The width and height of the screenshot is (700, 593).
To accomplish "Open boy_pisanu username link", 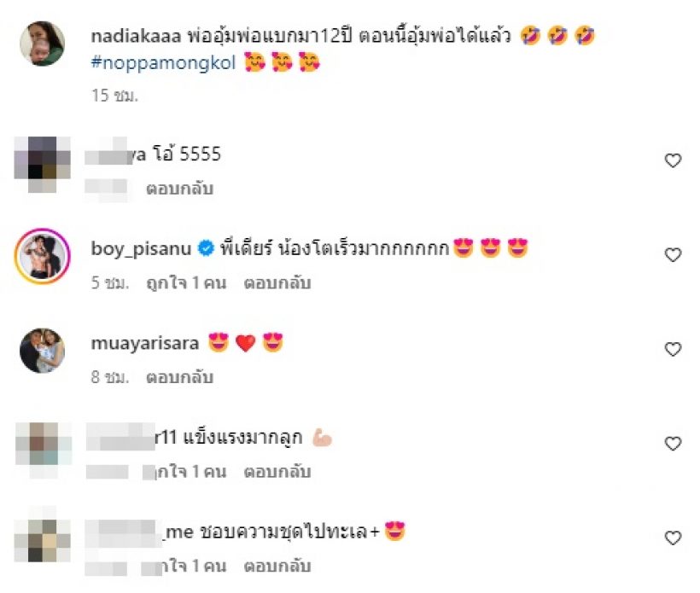I will click(141, 248).
